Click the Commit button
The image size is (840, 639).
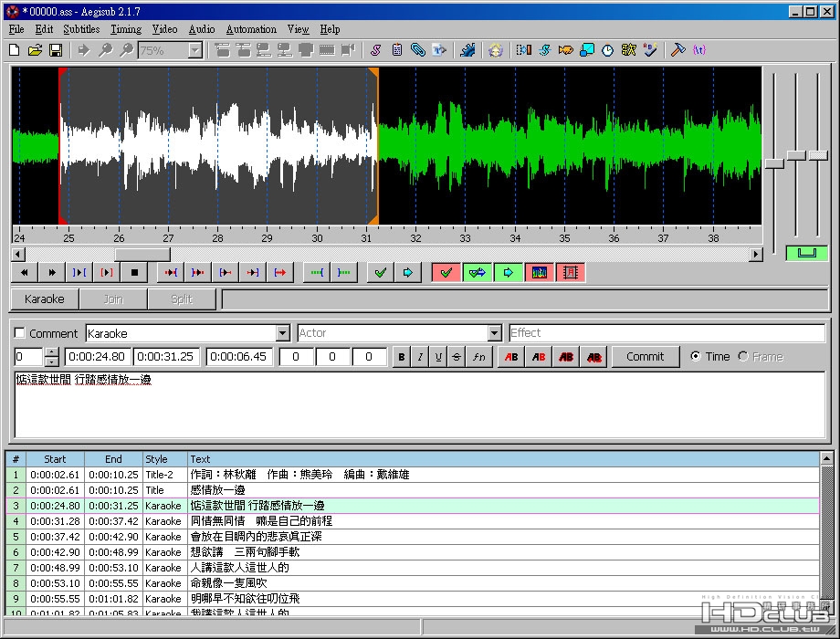[645, 357]
